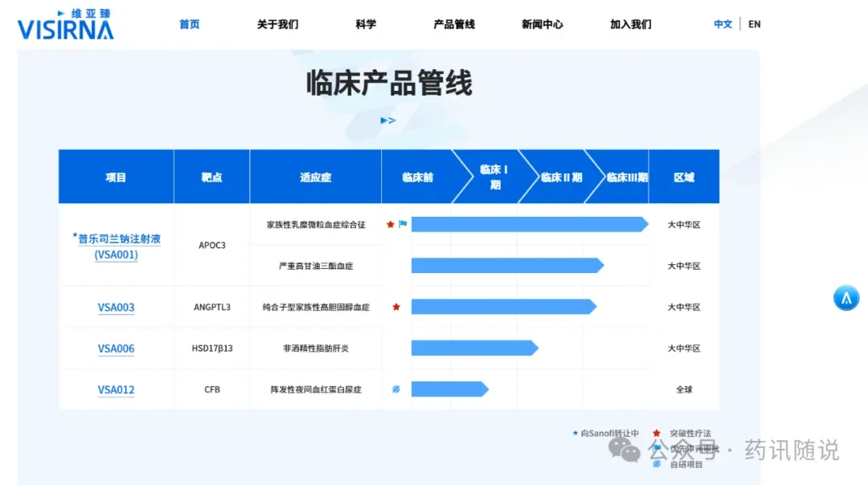Click the blue flag icon in first row

coord(403,224)
